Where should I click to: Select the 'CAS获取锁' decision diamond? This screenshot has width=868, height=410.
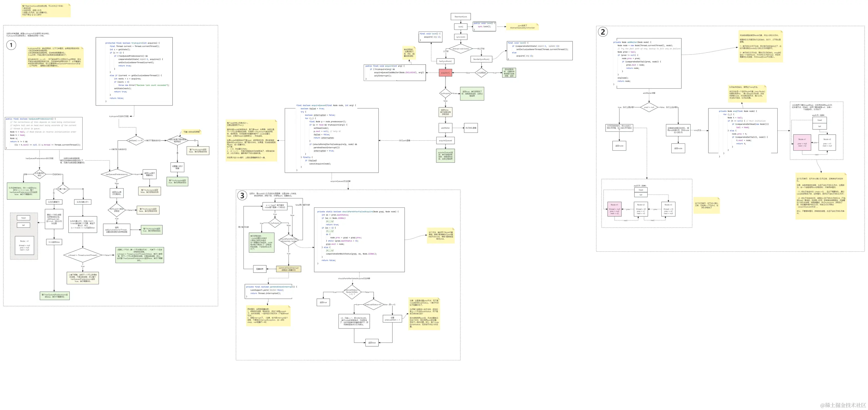(x=481, y=73)
